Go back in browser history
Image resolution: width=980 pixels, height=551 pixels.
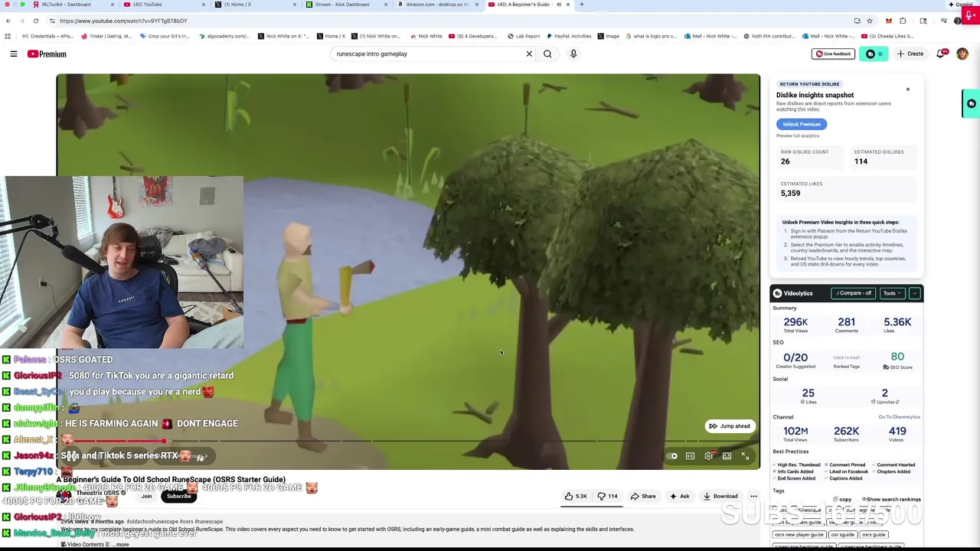point(8,21)
